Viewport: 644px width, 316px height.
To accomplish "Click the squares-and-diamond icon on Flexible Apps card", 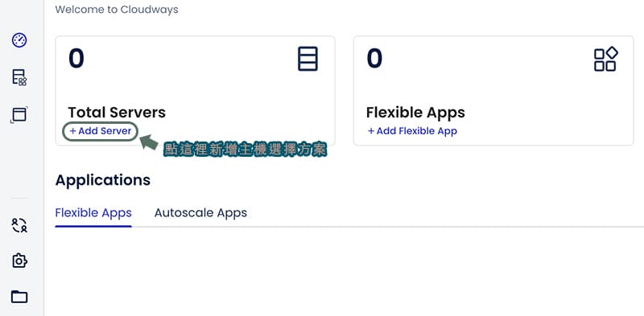I will 606,59.
